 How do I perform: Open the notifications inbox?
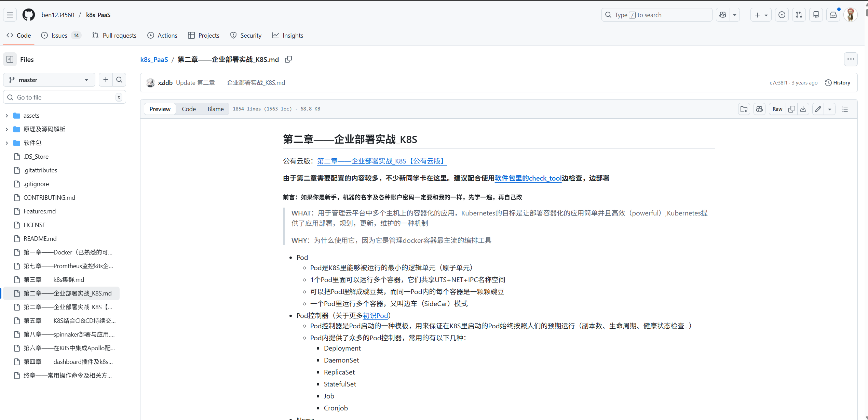click(833, 15)
